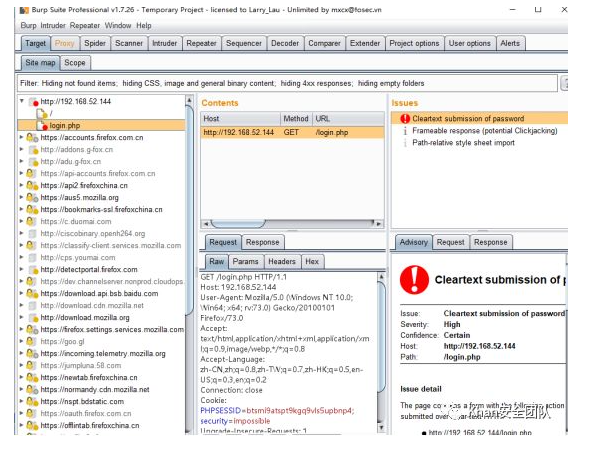Switch to the Spider tab
The image size is (602, 456).
[95, 43]
